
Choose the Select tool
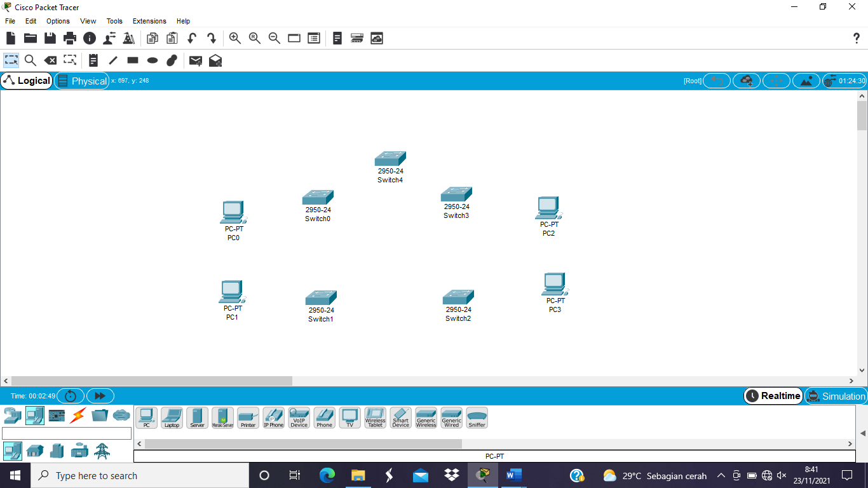point(11,60)
